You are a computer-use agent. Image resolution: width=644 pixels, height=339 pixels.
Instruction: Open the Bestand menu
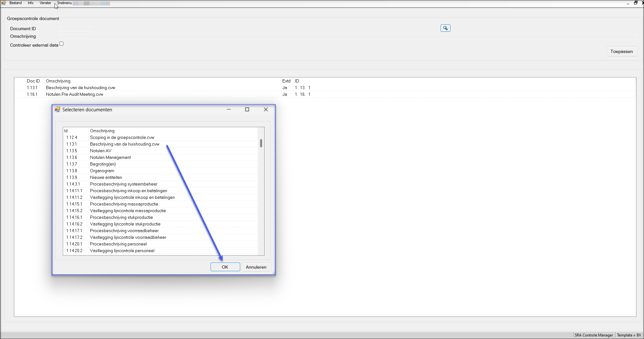coord(16,3)
